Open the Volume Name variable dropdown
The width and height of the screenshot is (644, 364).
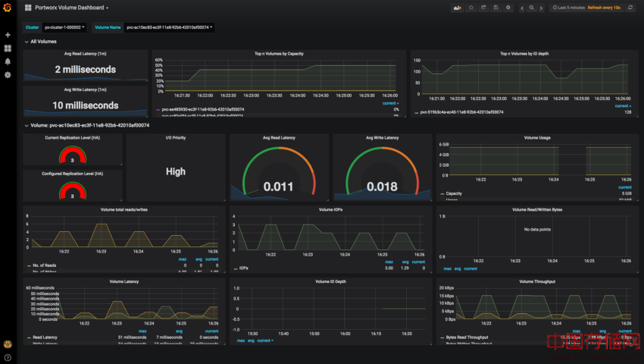169,27
